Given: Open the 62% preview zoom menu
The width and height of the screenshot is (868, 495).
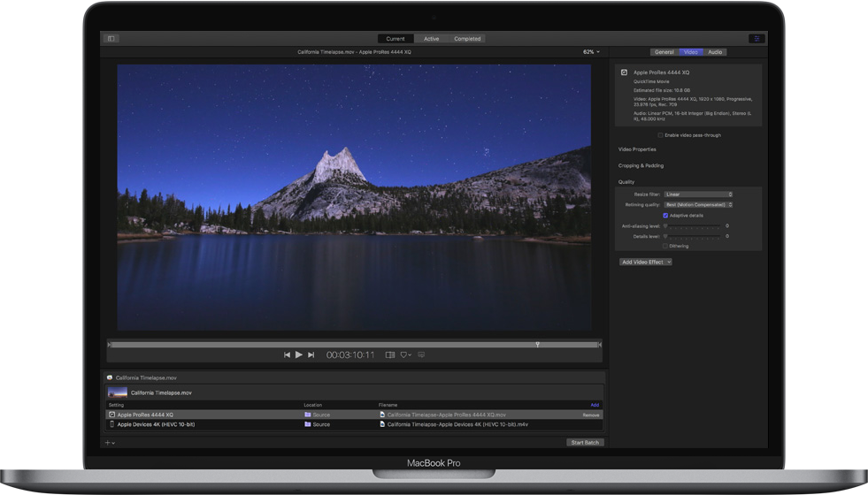Looking at the screenshot, I should [x=591, y=52].
